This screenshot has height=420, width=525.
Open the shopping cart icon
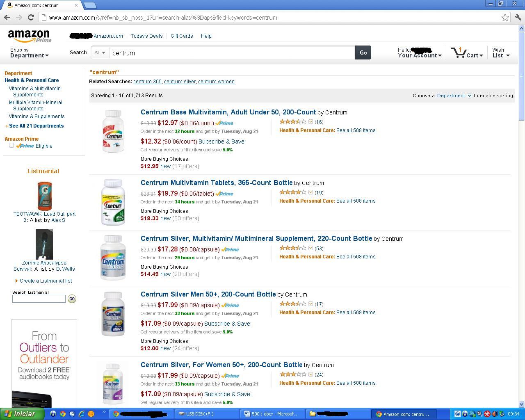(x=459, y=52)
